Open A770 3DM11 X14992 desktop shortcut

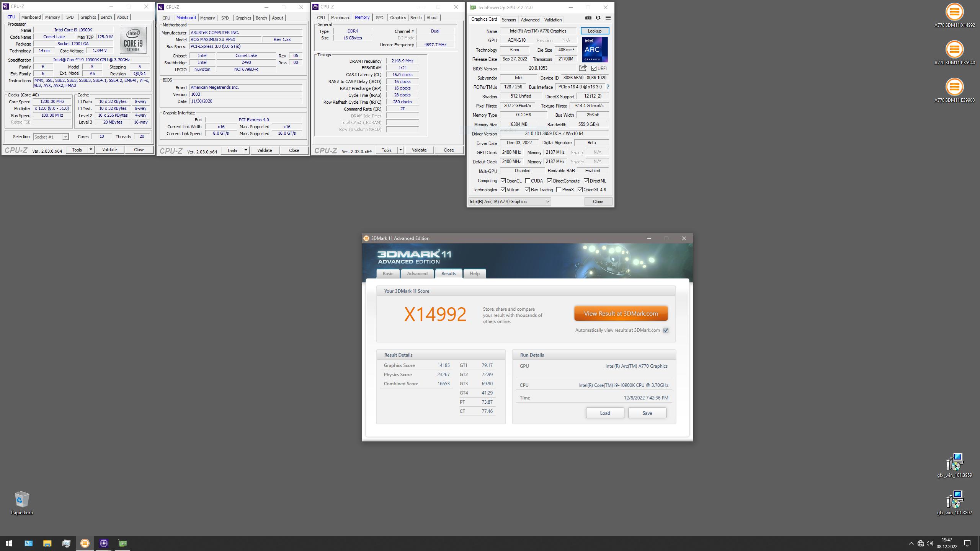click(x=954, y=15)
